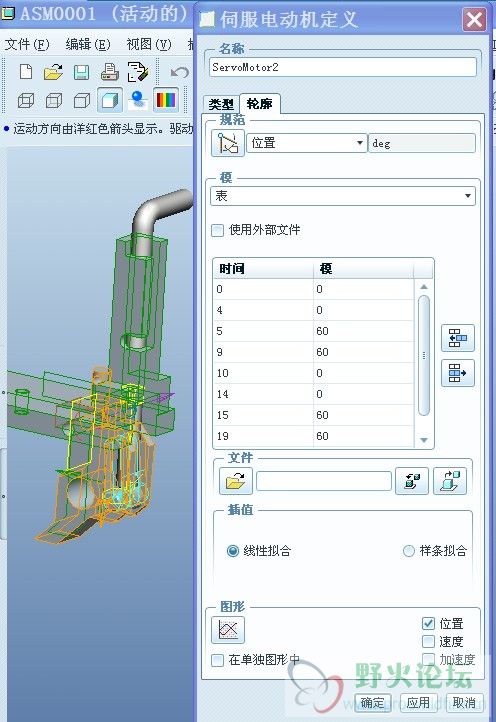Expand the 位置 specification dropdown
The width and height of the screenshot is (496, 722).
pos(307,143)
